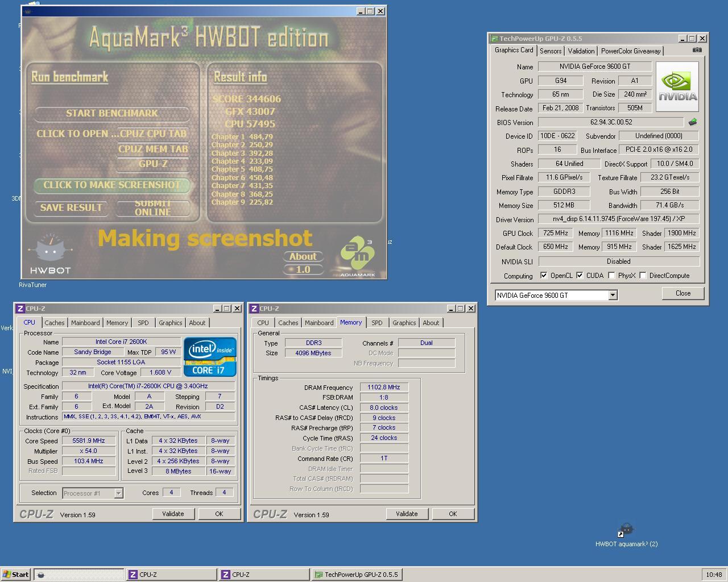This screenshot has height=582, width=728.
Task: Click the left CPU-Z window title icon
Action: (x=20, y=309)
